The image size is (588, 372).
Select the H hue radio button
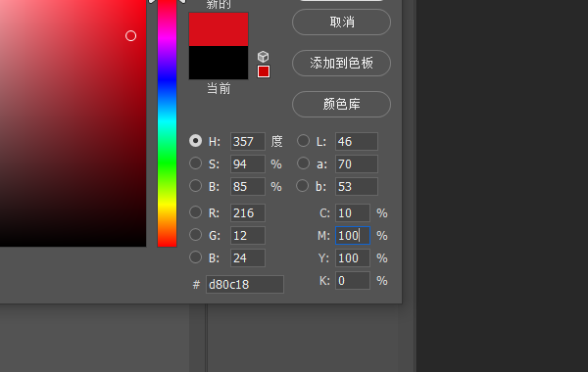tap(195, 141)
